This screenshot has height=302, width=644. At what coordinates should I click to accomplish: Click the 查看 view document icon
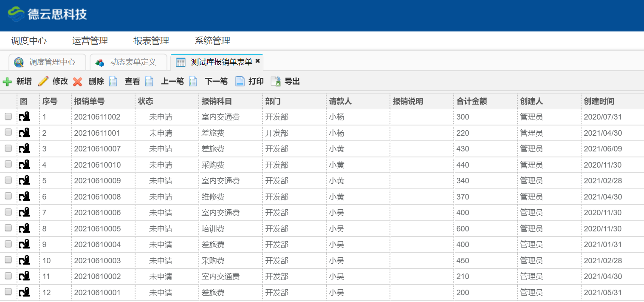(113, 82)
